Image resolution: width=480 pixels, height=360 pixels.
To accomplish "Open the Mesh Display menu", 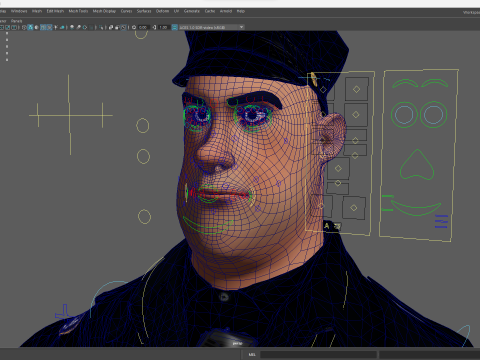I will (104, 11).
